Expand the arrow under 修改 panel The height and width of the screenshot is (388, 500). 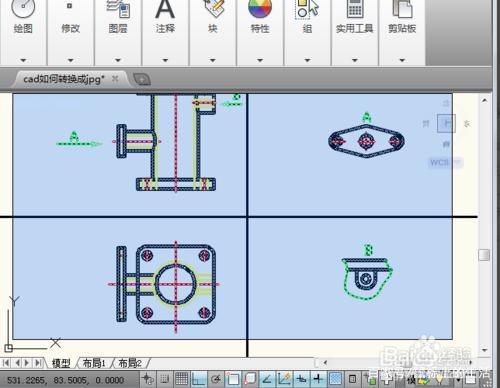[x=71, y=60]
